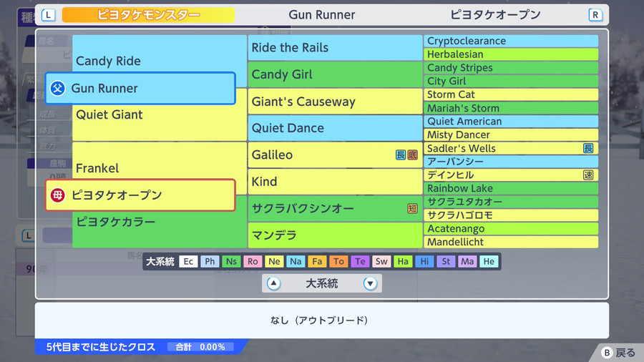
Task: Click the 短 trait icon on サクラバクシンオー
Action: point(412,208)
